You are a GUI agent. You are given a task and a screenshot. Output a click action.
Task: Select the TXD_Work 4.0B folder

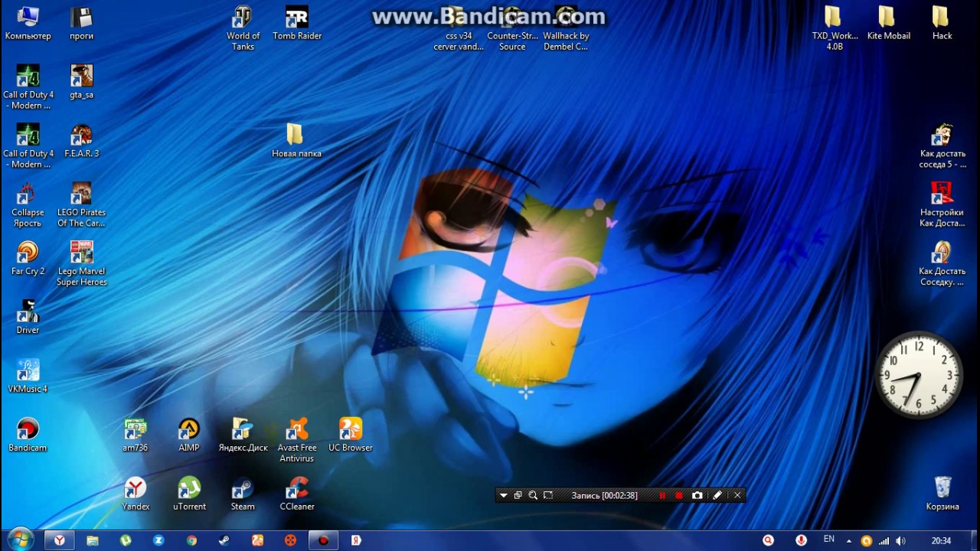point(835,29)
